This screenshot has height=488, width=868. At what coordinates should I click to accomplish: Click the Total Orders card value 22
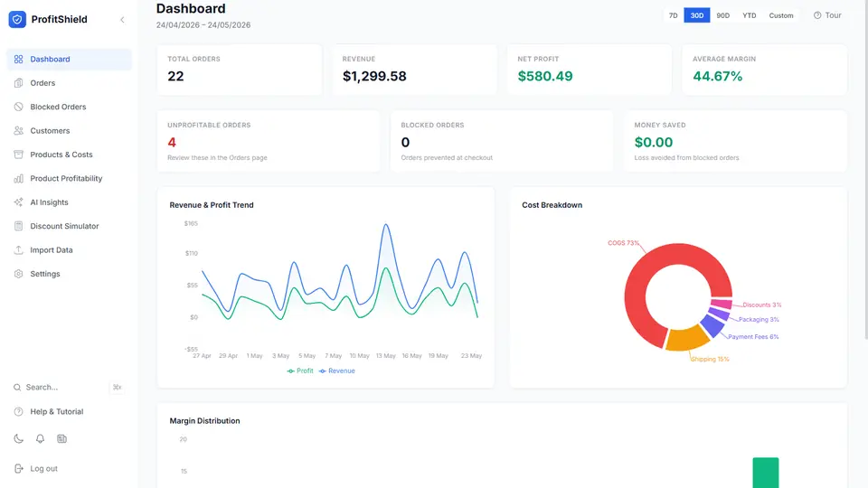point(175,76)
